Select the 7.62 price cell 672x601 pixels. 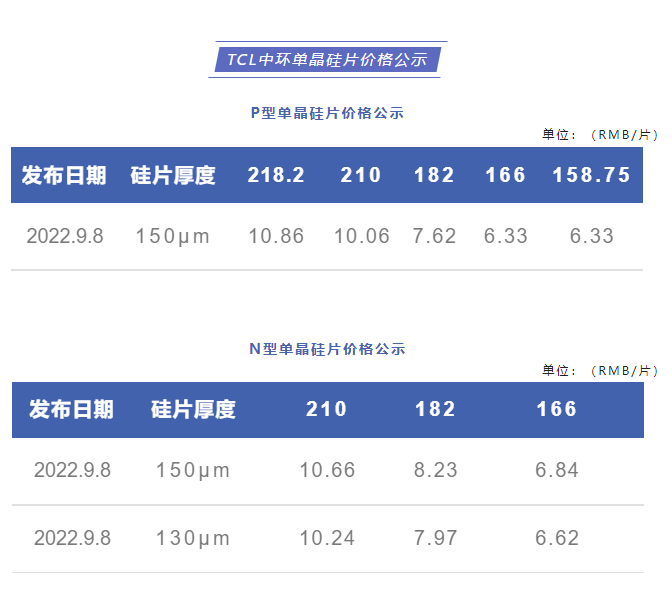click(434, 237)
